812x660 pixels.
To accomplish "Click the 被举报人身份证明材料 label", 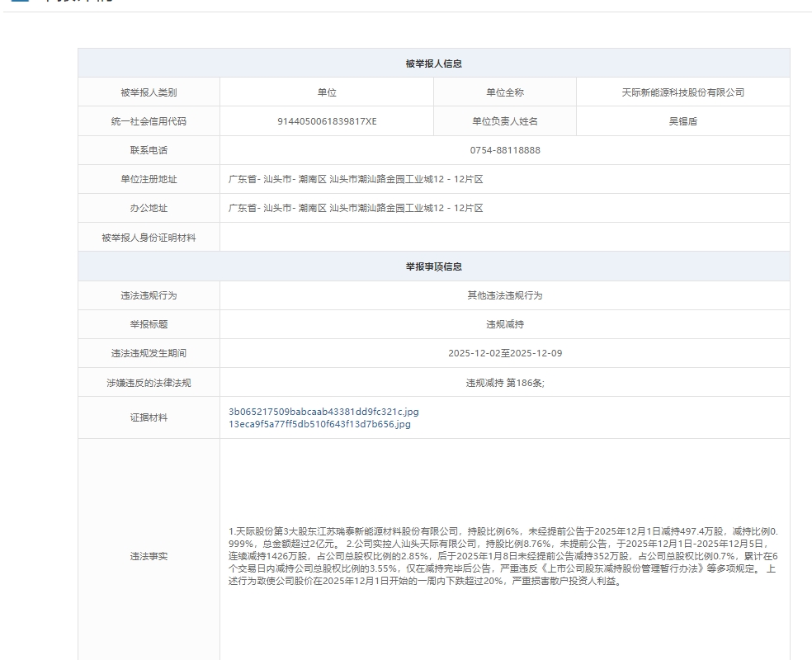I will pos(149,238).
